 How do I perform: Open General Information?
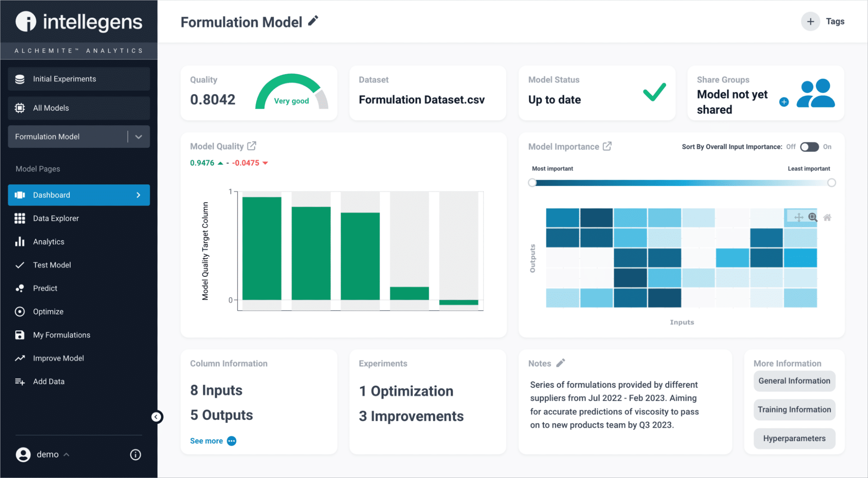tap(794, 381)
